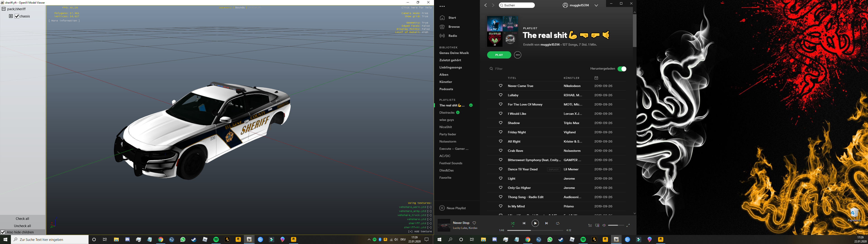
Task: Uncheck the chassis checkbox
Action: (17, 16)
